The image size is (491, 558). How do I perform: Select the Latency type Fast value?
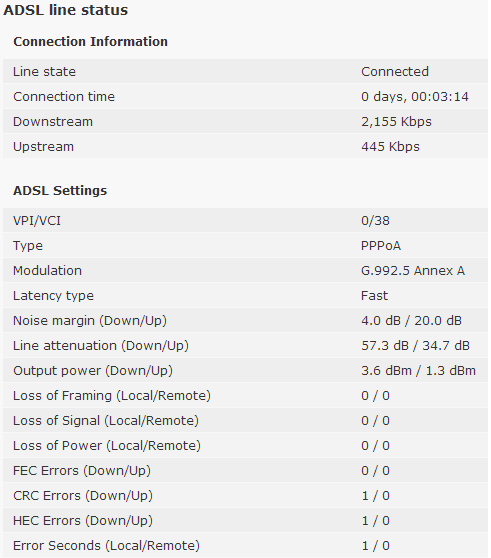pos(374,296)
